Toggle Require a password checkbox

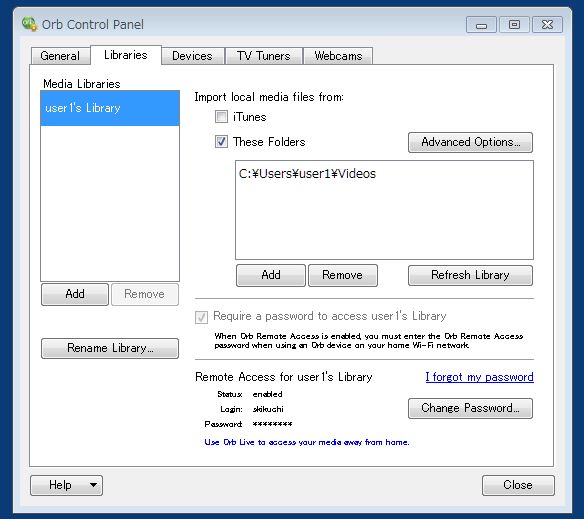click(201, 317)
